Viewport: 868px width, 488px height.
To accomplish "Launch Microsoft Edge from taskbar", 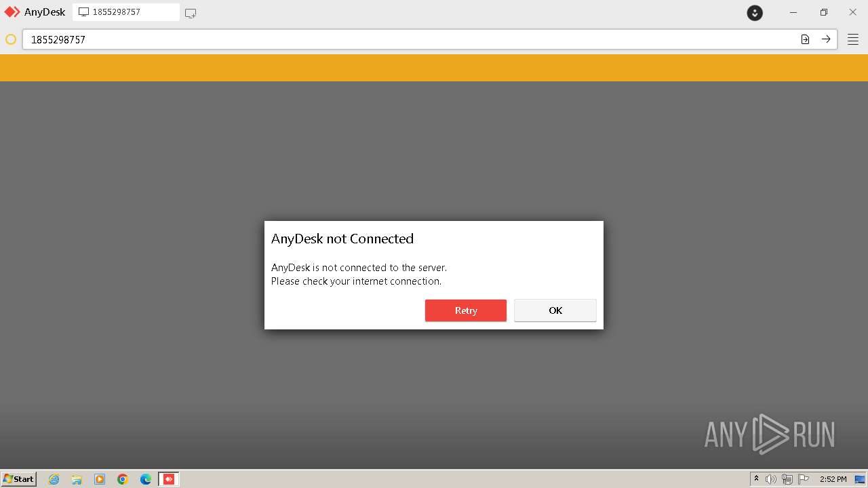I will [146, 479].
